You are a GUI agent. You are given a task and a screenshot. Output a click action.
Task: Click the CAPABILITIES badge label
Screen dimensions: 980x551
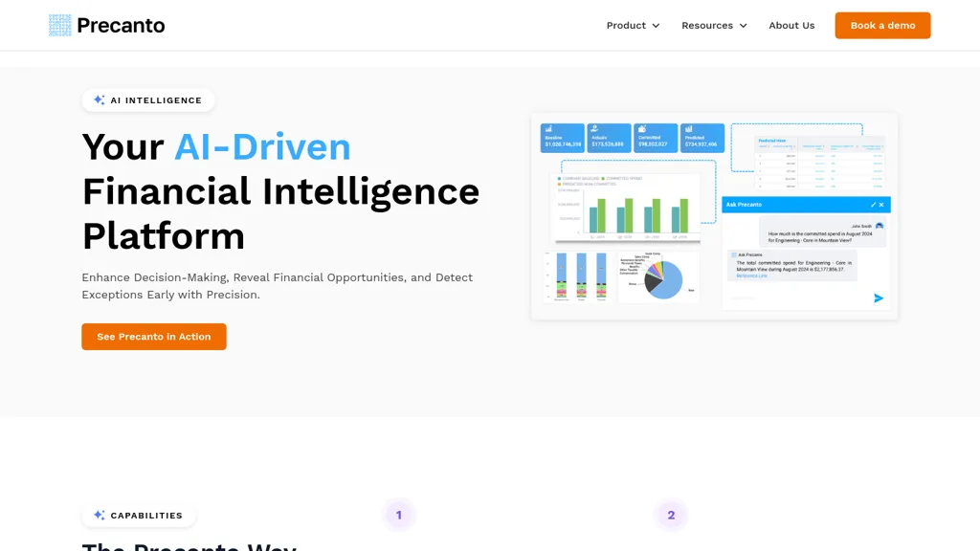coord(146,516)
